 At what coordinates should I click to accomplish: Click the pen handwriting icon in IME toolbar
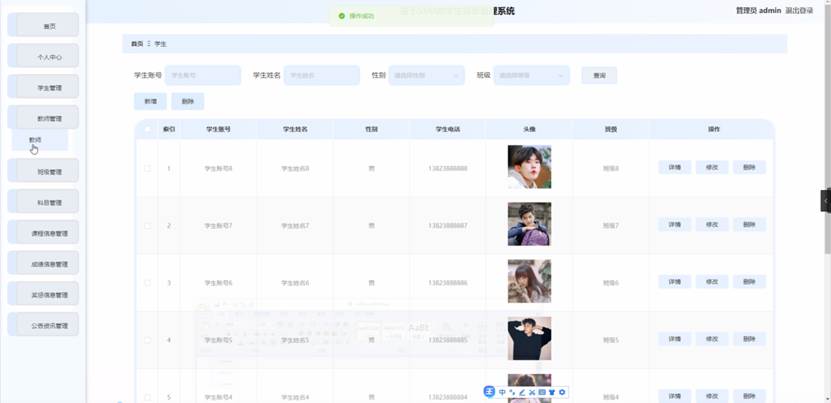522,392
